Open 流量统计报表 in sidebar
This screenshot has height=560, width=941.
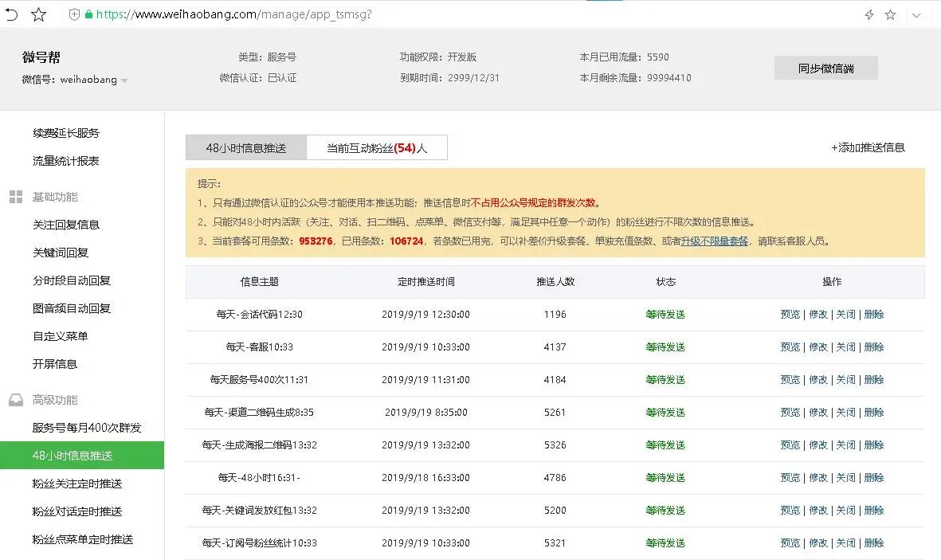coord(66,161)
